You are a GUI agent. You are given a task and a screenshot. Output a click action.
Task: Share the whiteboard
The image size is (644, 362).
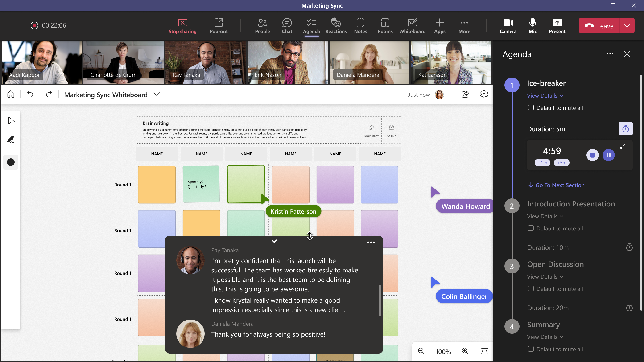[465, 94]
